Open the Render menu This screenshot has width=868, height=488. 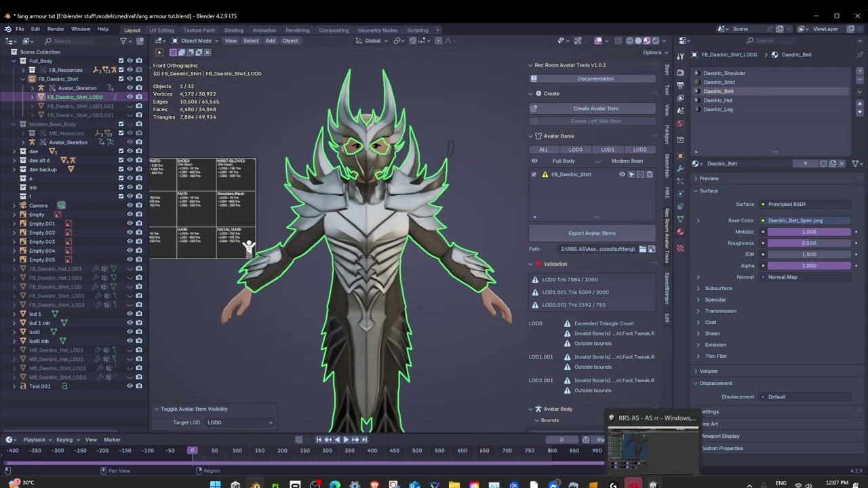click(x=56, y=29)
